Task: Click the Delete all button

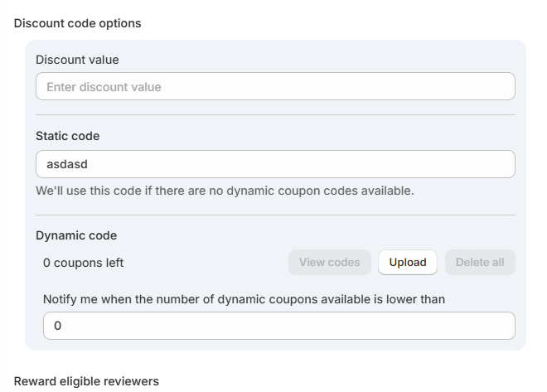Action: click(x=479, y=263)
